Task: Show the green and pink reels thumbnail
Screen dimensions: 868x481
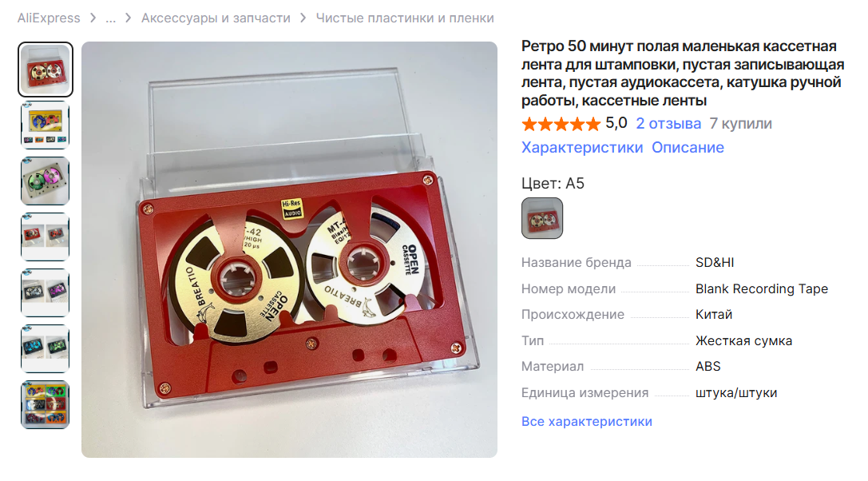Action: pos(46,181)
